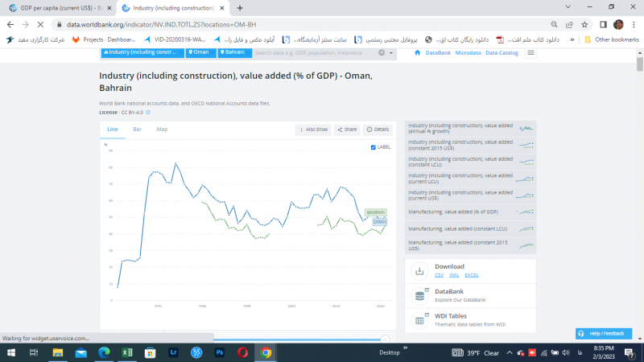The height and width of the screenshot is (362, 644).
Task: Click the DataBank database icon
Action: pos(420,296)
